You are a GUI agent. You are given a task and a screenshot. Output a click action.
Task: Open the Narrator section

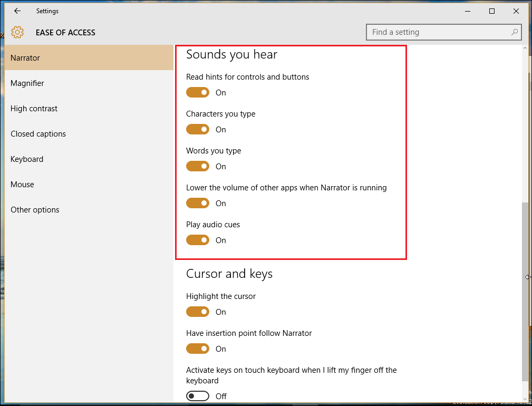[89, 57]
